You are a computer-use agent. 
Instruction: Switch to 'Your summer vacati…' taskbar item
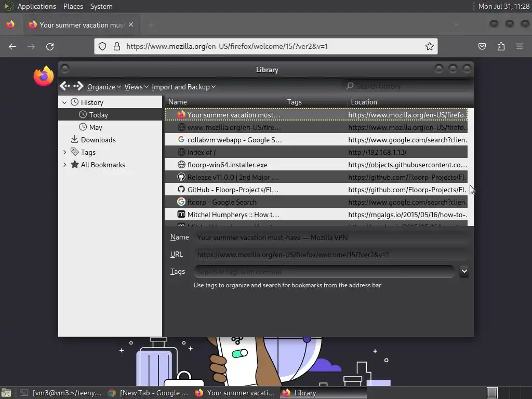[x=235, y=393]
